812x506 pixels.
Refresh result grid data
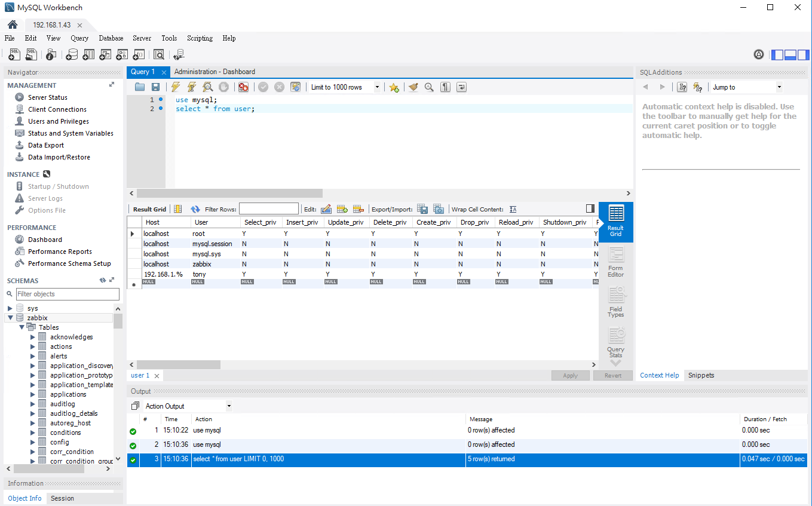(x=195, y=209)
